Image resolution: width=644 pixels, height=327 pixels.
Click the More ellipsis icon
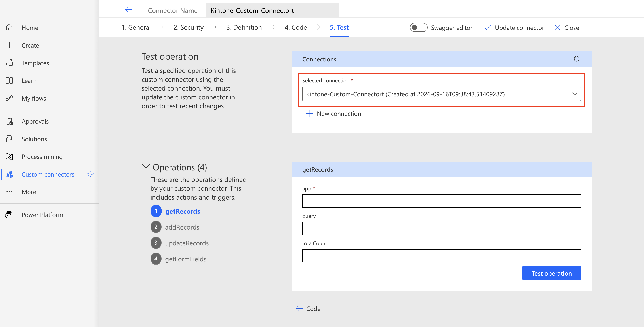tap(9, 192)
